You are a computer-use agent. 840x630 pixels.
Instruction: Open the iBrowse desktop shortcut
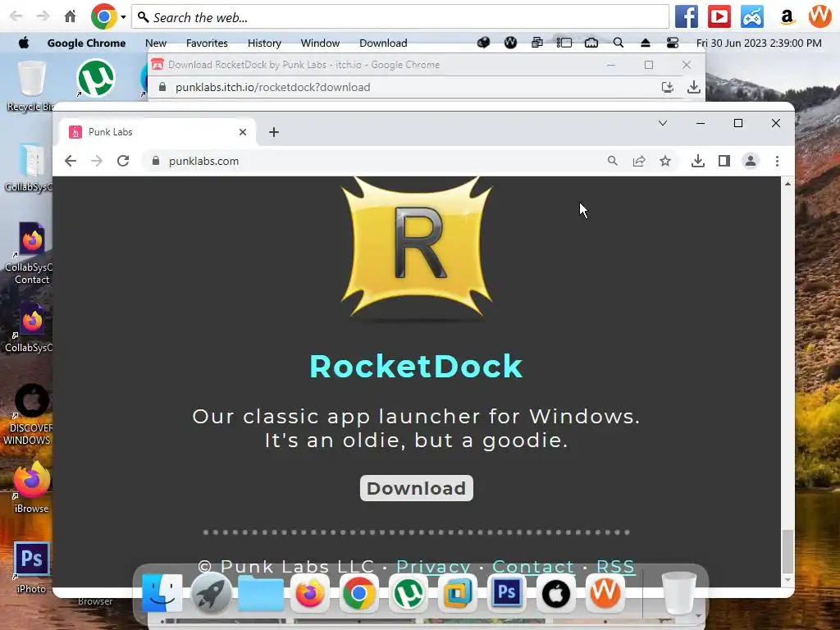coord(32,487)
